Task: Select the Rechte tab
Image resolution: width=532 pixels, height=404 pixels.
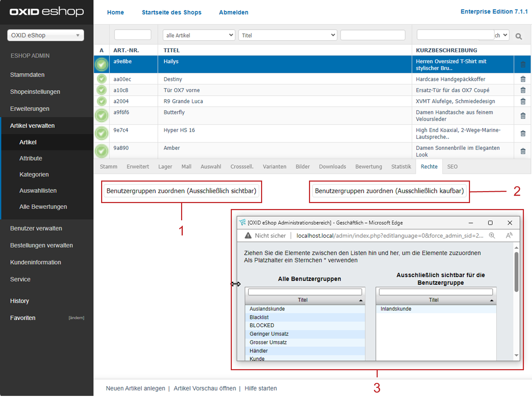Action: [429, 166]
